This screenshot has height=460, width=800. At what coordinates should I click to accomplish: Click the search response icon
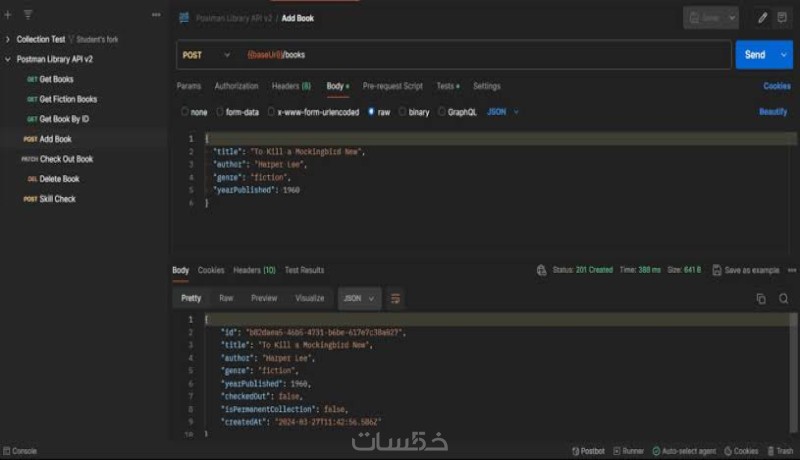(784, 299)
